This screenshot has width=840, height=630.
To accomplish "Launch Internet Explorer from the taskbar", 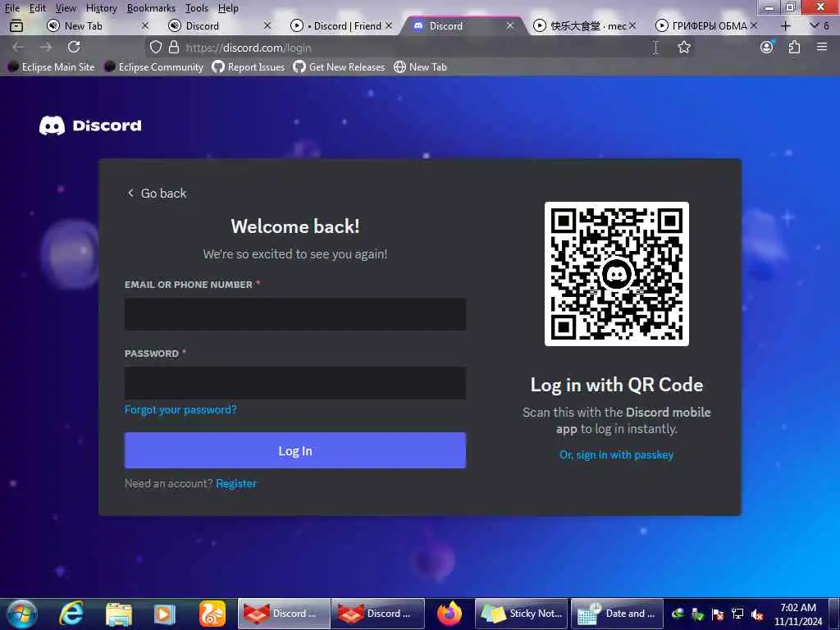I will [71, 614].
